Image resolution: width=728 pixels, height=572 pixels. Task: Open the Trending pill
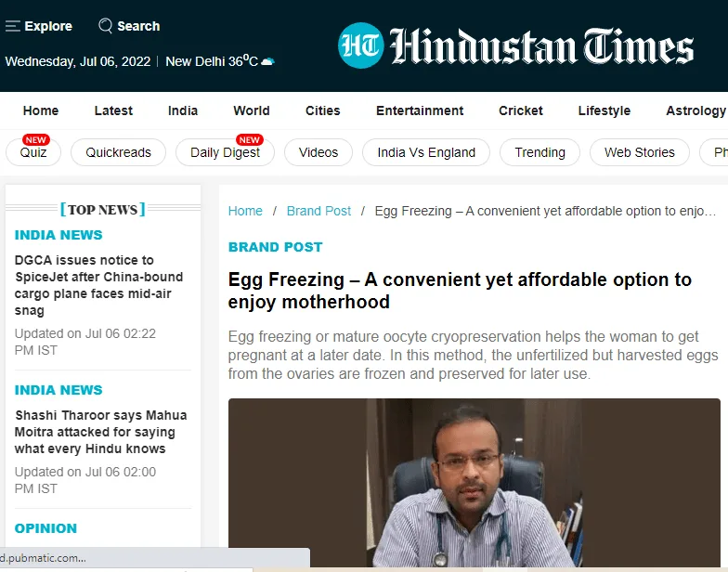[x=540, y=152]
